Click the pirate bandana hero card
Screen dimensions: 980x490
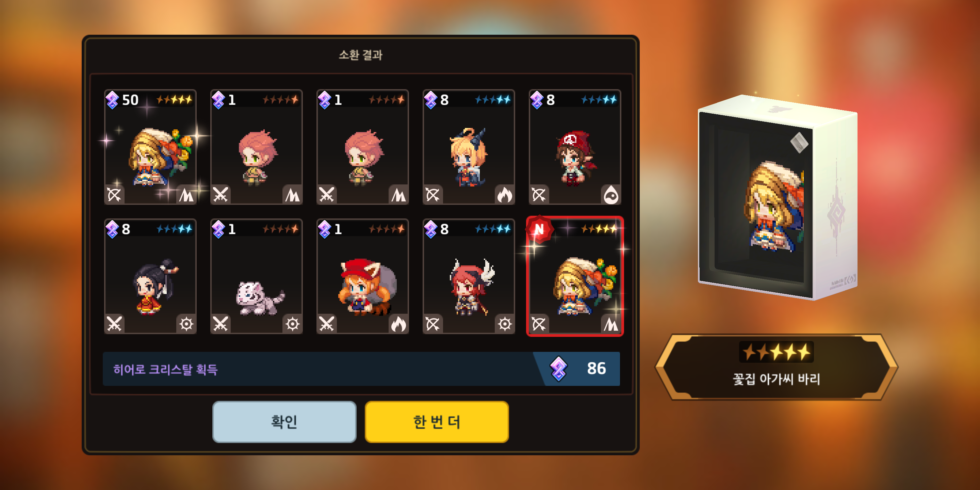click(575, 147)
